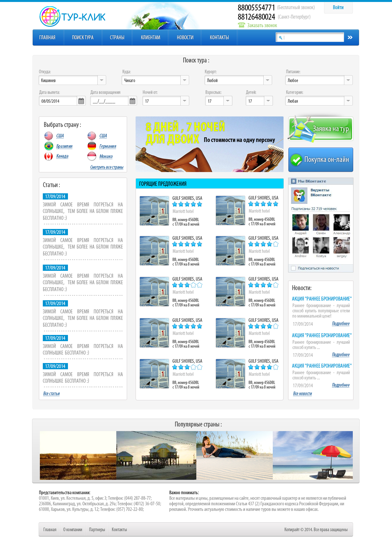
Task: Open sergey's VK avatar
Action: pyautogui.click(x=342, y=245)
